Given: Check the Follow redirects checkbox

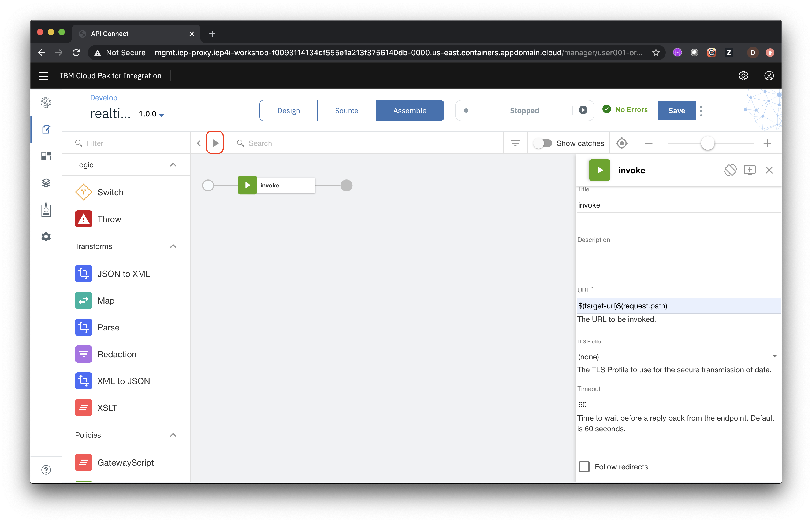Looking at the screenshot, I should (x=584, y=467).
